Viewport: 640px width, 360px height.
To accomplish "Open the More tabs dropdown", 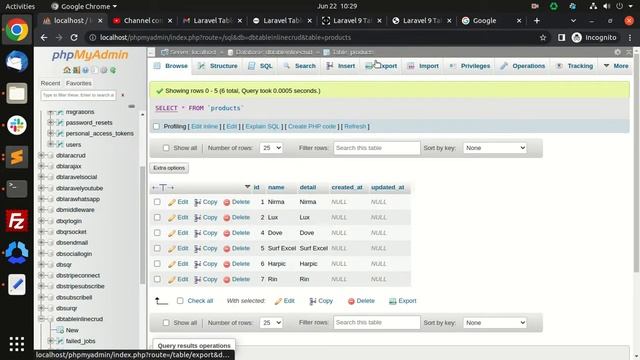I will pyautogui.click(x=616, y=66).
